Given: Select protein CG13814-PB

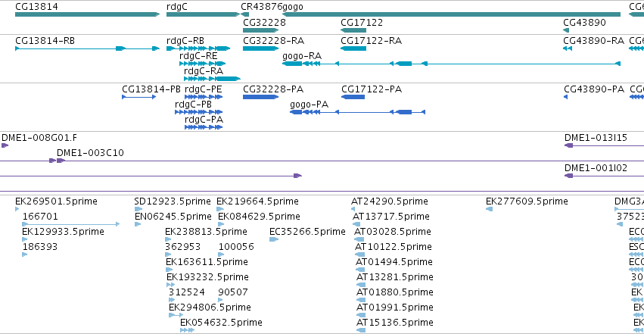Looking at the screenshot, I should (x=139, y=97).
